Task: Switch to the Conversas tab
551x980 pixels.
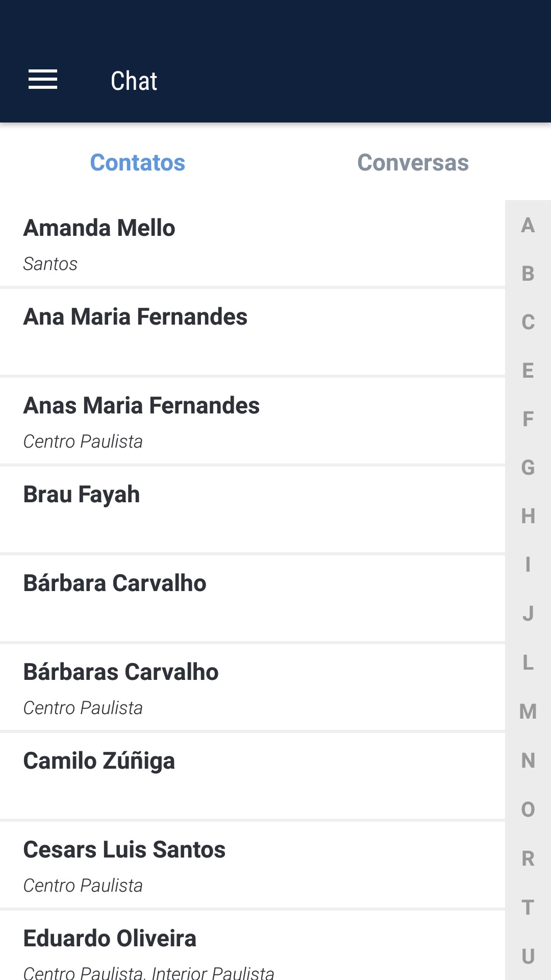Action: (x=413, y=163)
